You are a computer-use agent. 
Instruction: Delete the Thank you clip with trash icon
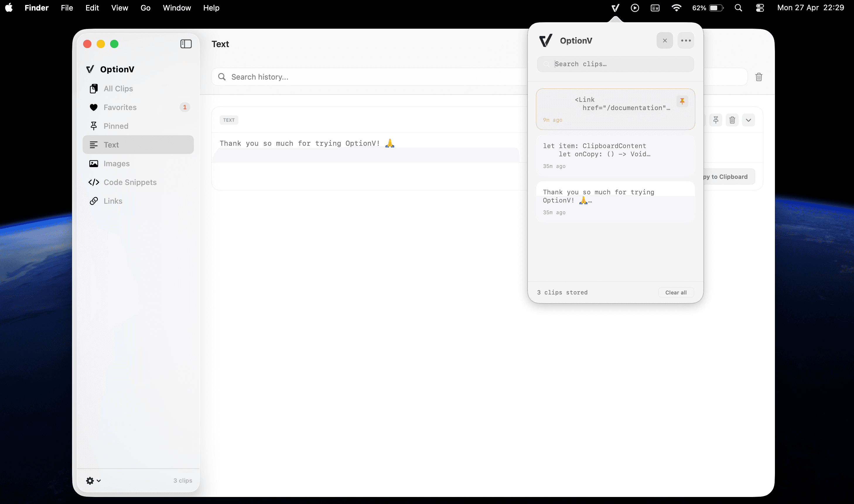pyautogui.click(x=732, y=120)
